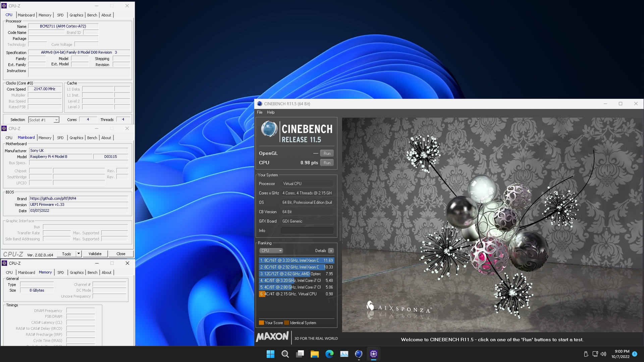
Task: Open Memory tab in top CPU-Z window
Action: pyautogui.click(x=45, y=15)
